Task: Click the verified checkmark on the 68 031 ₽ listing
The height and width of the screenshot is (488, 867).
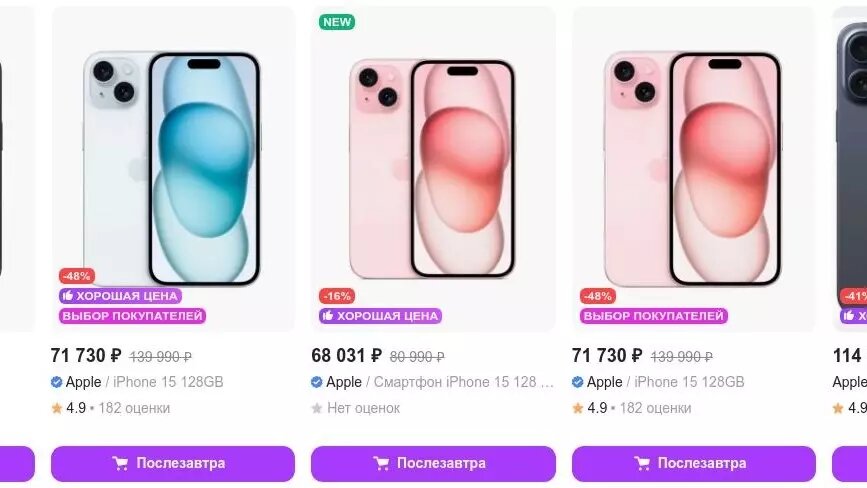Action: [x=317, y=382]
